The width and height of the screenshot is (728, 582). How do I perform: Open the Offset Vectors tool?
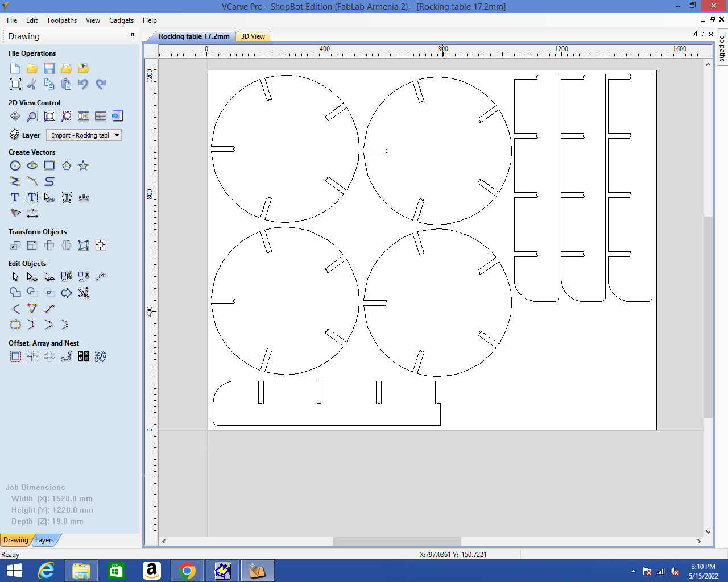(15, 356)
